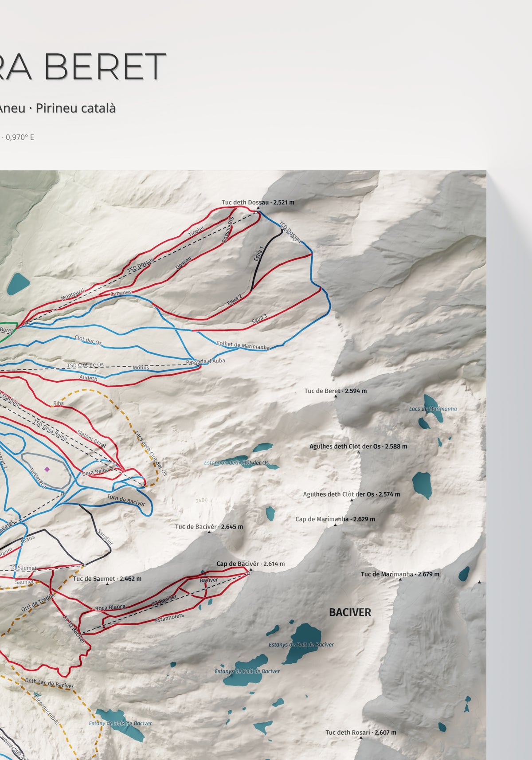Click the 'Lacs de Marimanha' lake label
The image size is (532, 760).
[x=433, y=409]
